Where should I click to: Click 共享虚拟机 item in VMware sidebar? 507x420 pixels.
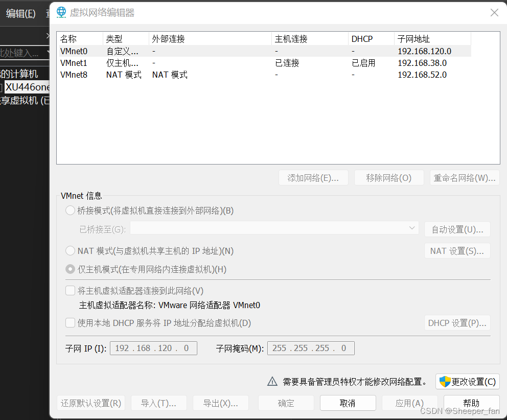coord(25,101)
